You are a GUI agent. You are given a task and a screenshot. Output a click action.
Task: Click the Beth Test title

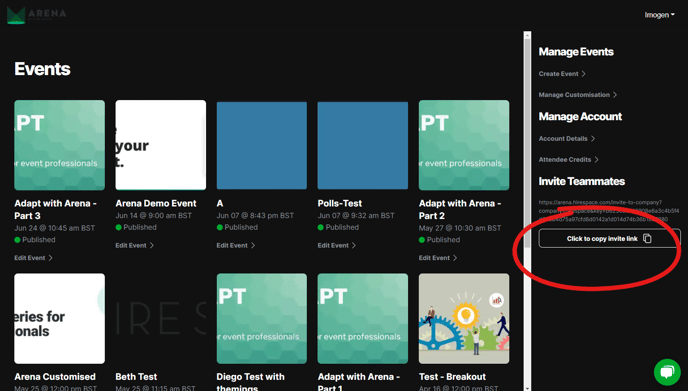[136, 377]
